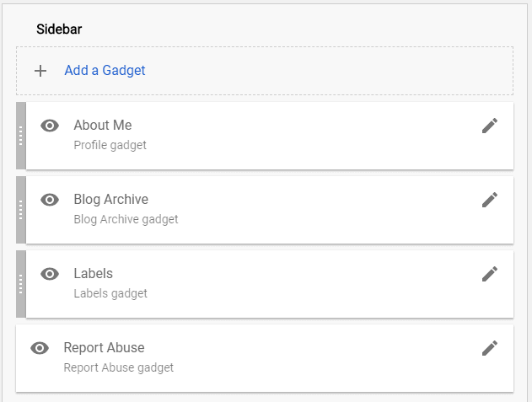Edit the About Me gadget pencil icon
532x402 pixels.
coord(490,126)
